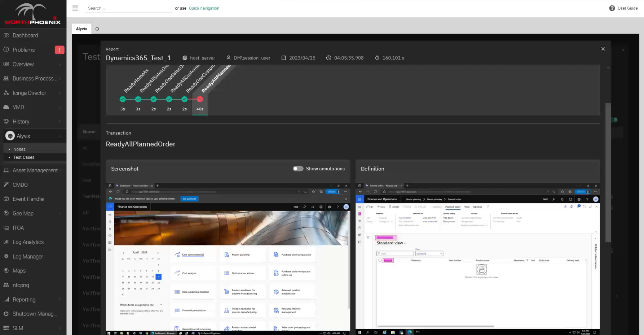Select the failed ReadyAllPlanned red step
Image resolution: width=644 pixels, height=335 pixels.
point(200,99)
